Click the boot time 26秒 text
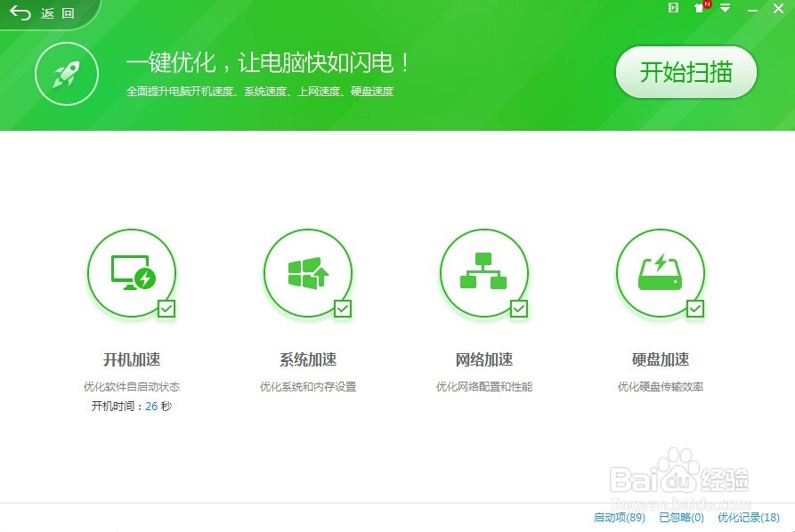This screenshot has height=532, width=795. coord(132,406)
